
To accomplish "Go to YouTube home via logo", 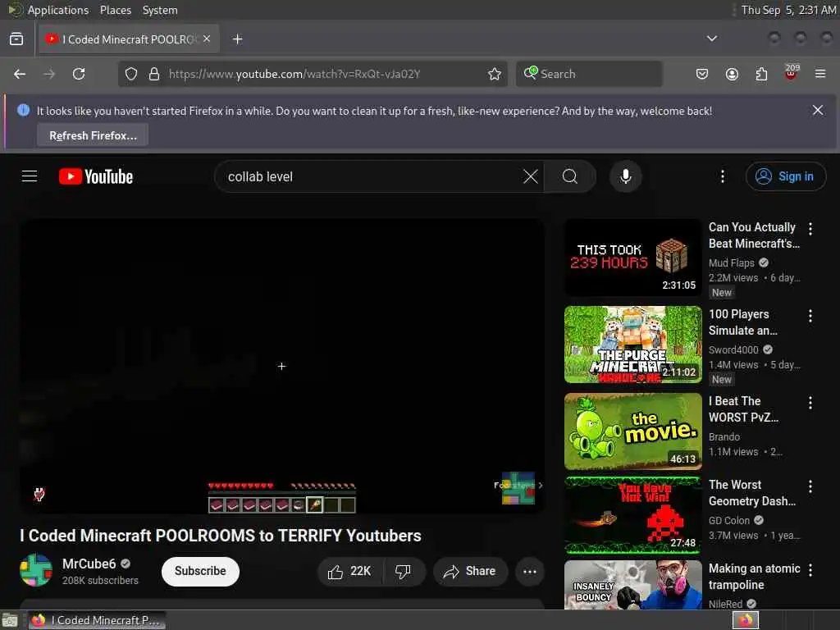I will click(96, 176).
